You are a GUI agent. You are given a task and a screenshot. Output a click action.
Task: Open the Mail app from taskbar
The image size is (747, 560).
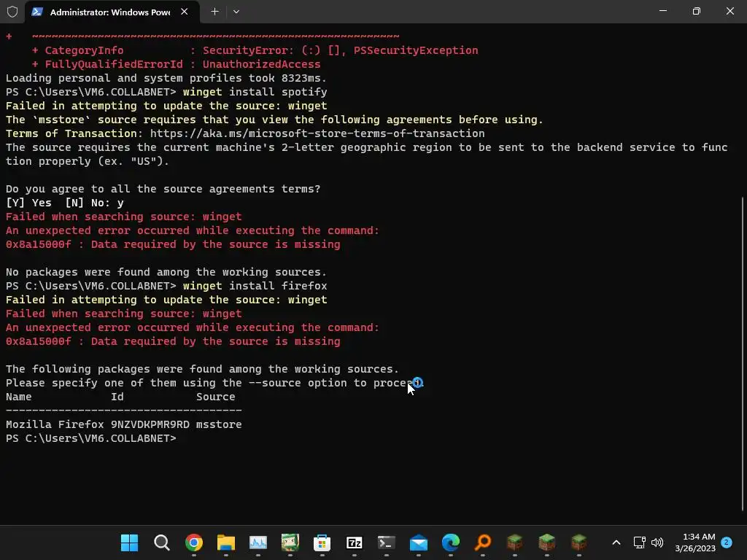[418, 542]
